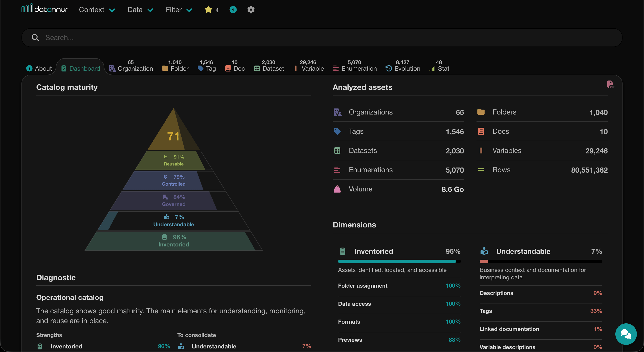The height and width of the screenshot is (352, 644).
Task: Click Tags icon in Analyzed assets
Action: click(x=337, y=131)
